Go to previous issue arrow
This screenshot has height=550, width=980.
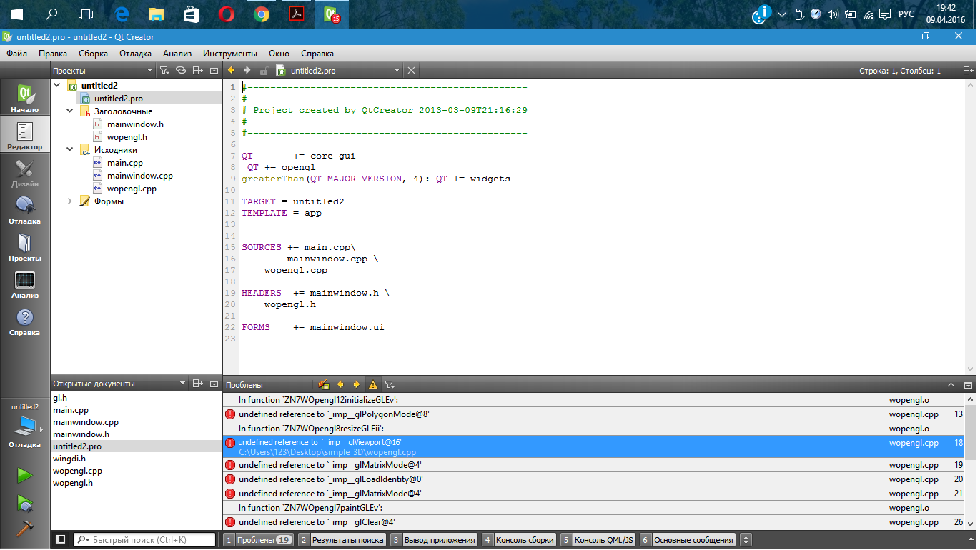pos(340,384)
